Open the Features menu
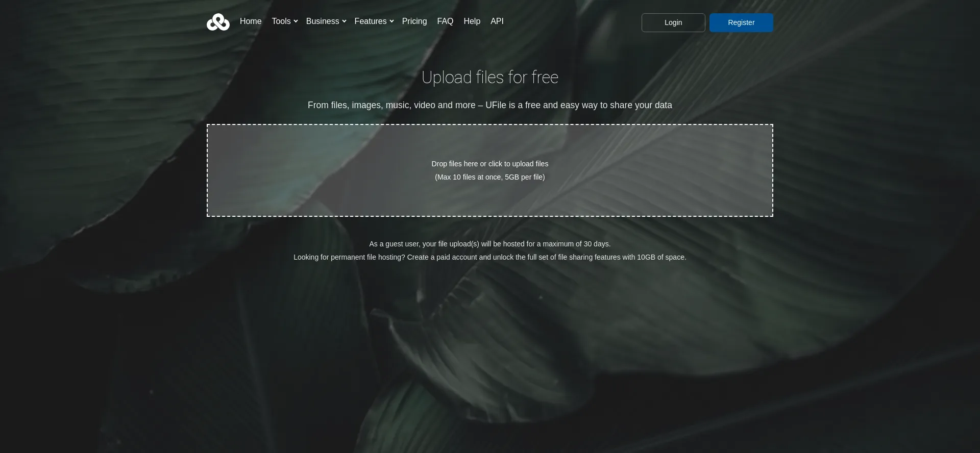 coord(371,21)
